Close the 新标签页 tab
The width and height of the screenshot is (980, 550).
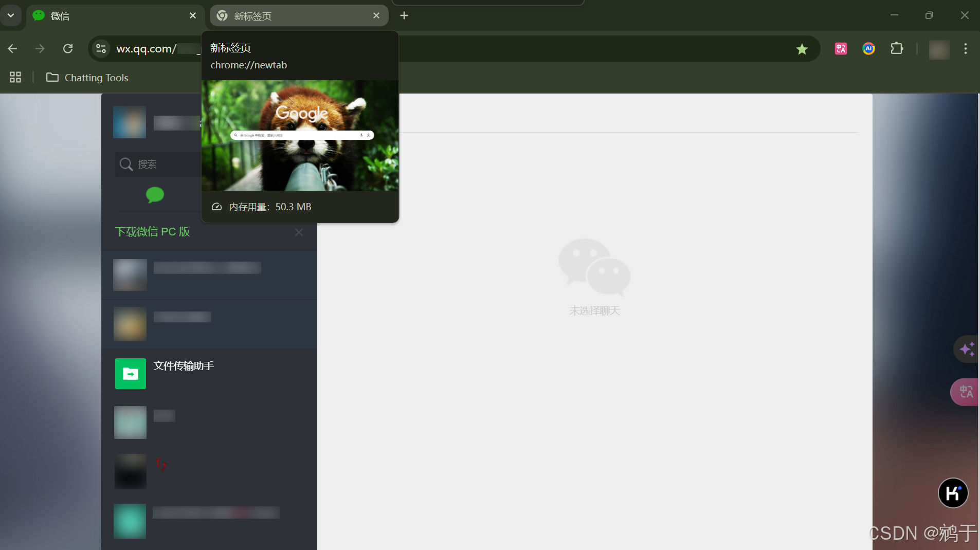coord(376,16)
